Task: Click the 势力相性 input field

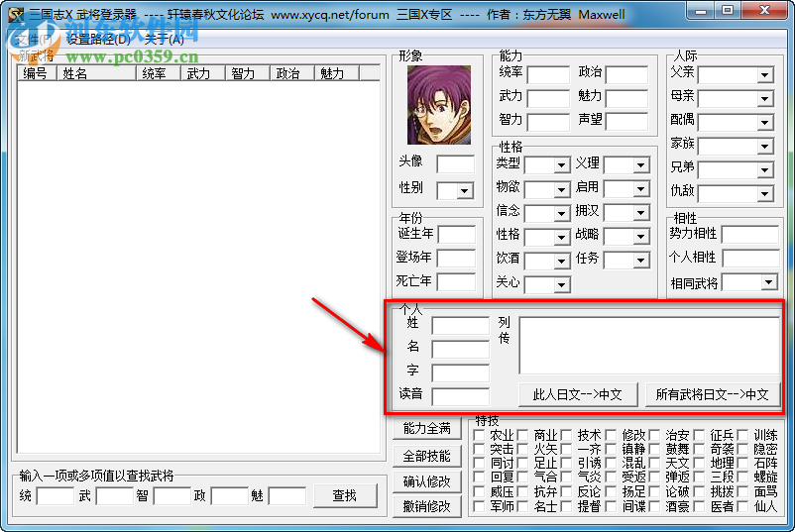Action: tap(750, 235)
